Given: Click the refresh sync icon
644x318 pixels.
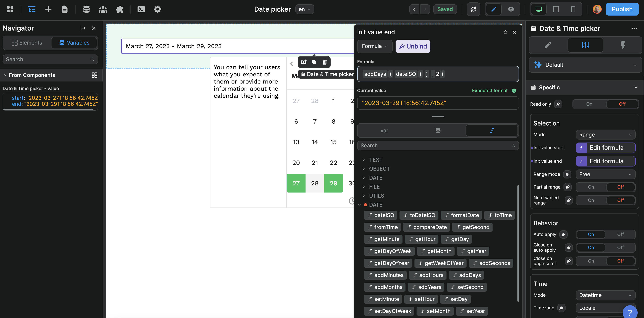Looking at the screenshot, I should pos(473,9).
